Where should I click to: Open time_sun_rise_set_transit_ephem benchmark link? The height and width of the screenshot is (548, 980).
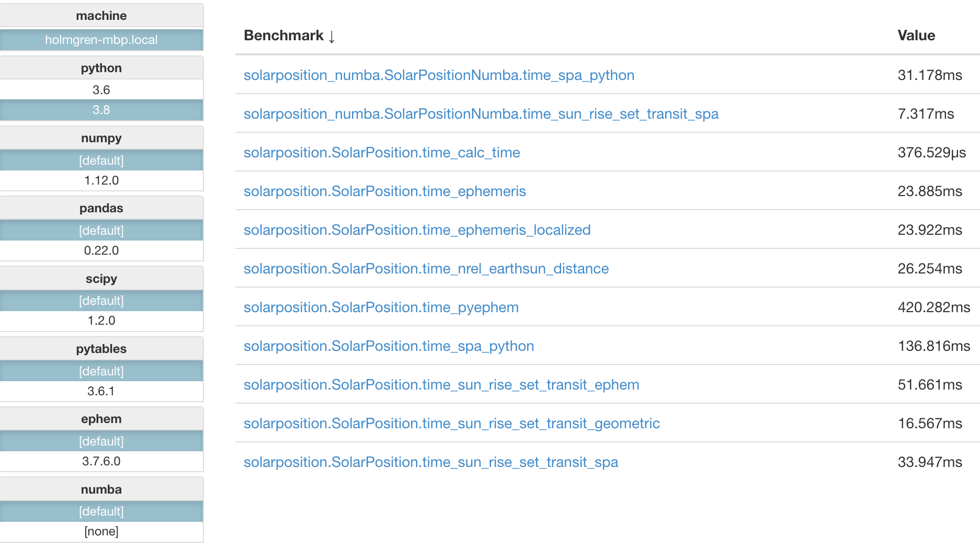(x=441, y=385)
